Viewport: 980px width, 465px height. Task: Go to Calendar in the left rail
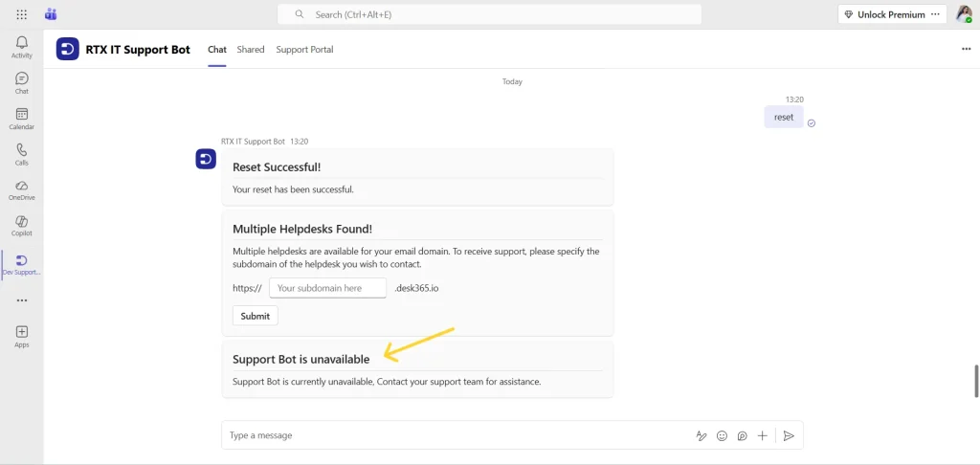coord(21,119)
